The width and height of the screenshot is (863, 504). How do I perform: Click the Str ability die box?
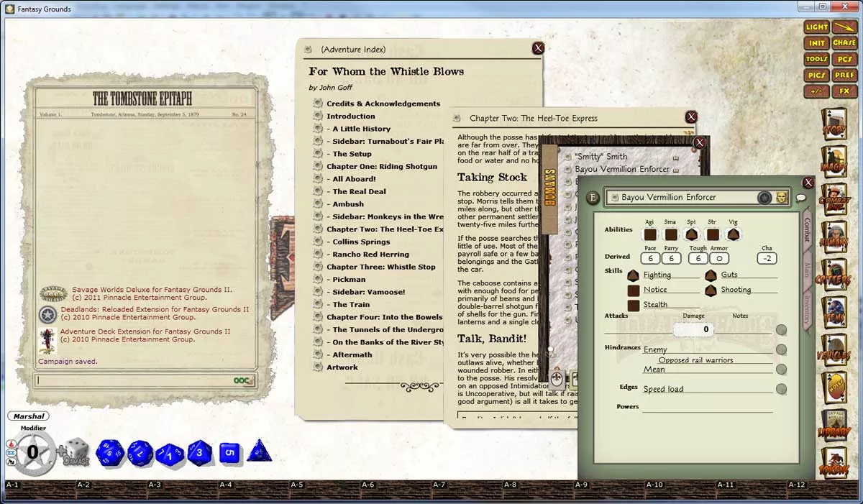click(x=713, y=234)
